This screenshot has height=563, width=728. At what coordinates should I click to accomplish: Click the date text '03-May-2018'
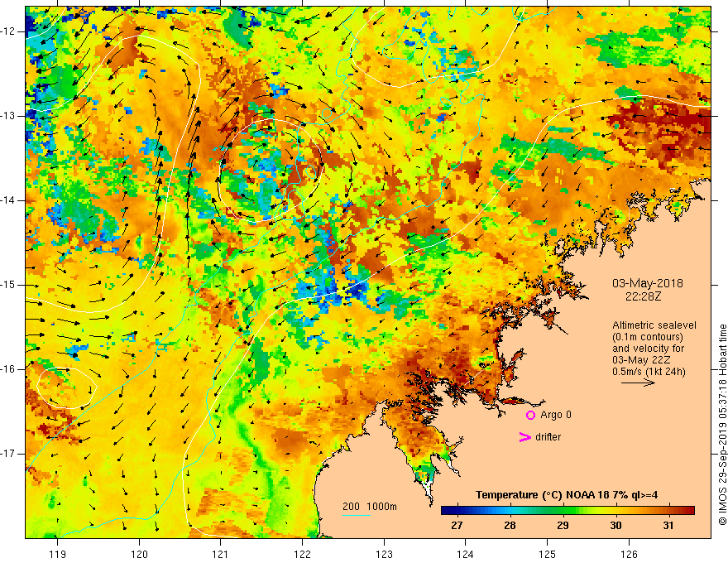[x=648, y=283]
